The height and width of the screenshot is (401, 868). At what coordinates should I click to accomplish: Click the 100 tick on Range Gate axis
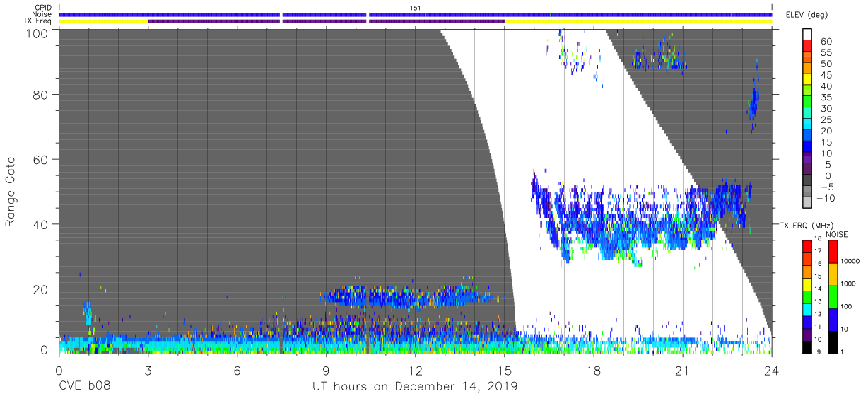click(x=38, y=34)
